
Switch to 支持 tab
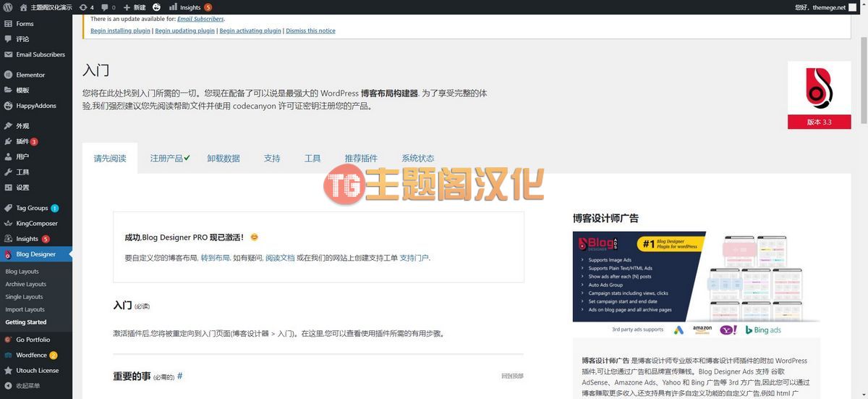(x=272, y=158)
